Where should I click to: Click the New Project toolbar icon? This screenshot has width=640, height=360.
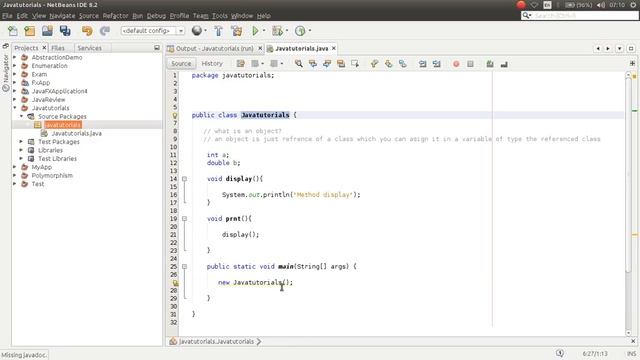point(29,31)
